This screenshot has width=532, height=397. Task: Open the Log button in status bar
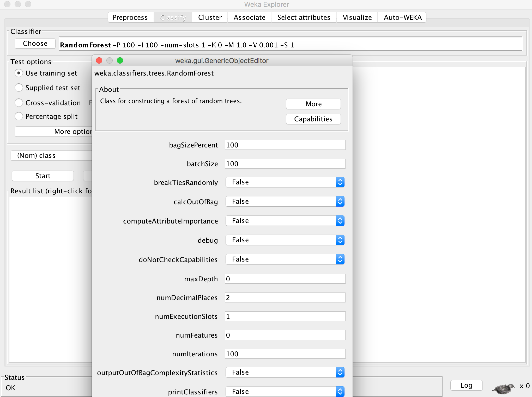click(x=466, y=385)
